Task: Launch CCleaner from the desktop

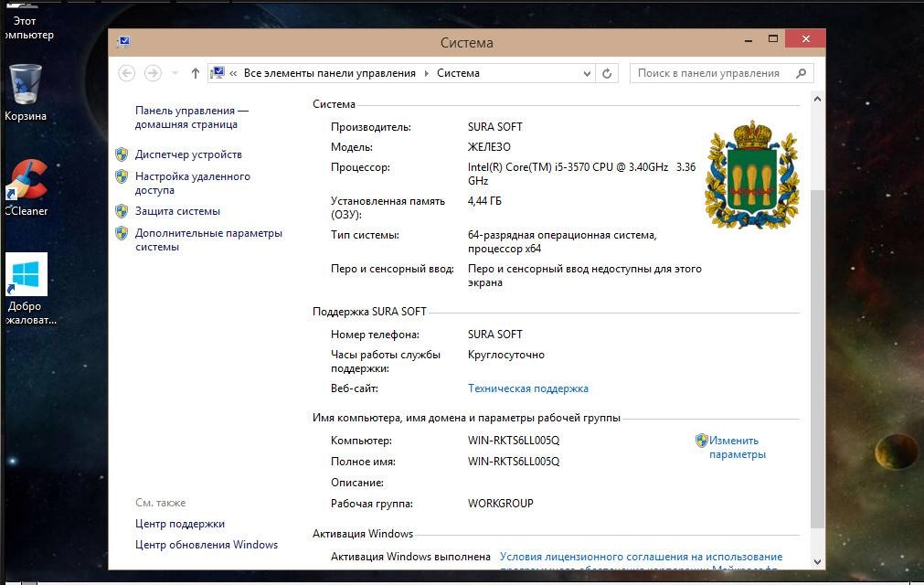Action: click(x=26, y=188)
